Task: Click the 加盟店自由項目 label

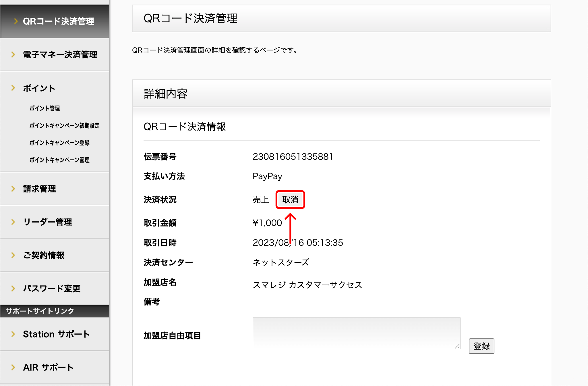Action: [172, 336]
